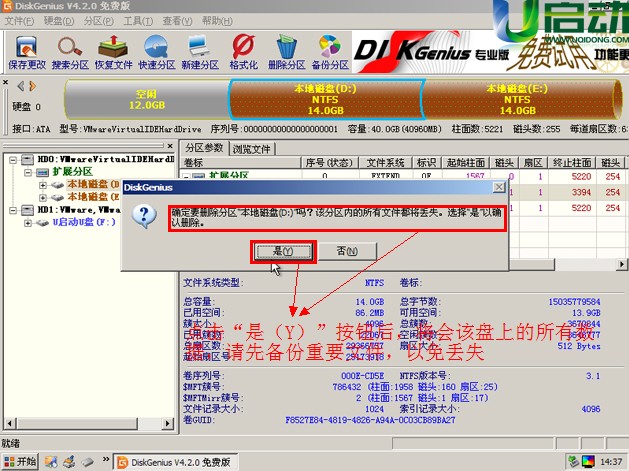Select the 空闲 12.0GB free space block
The width and height of the screenshot is (629, 471).
pos(147,99)
